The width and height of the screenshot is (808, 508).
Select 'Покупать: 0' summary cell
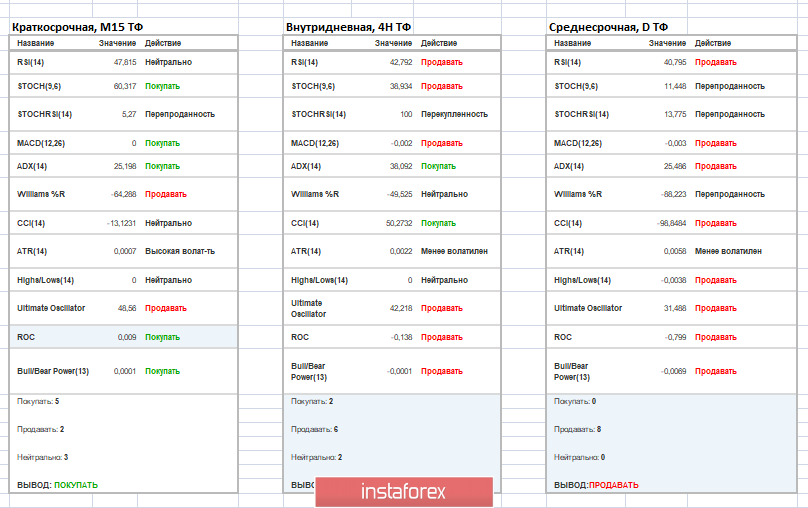575,401
